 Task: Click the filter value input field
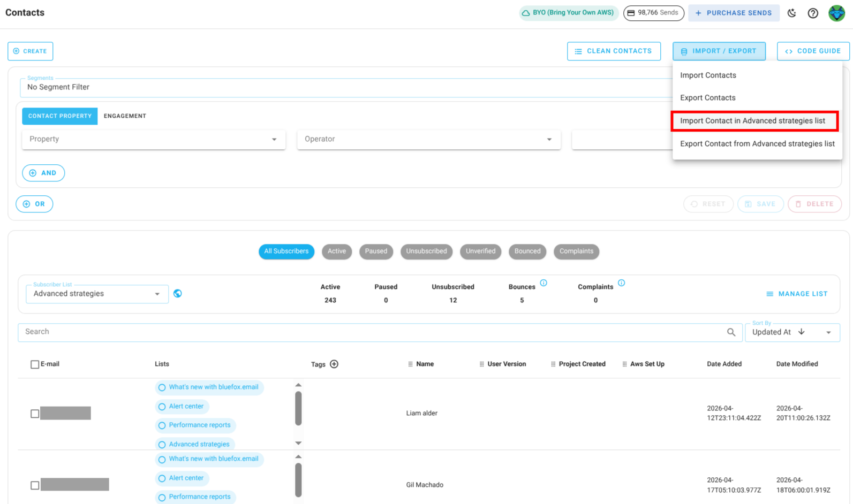[x=621, y=139]
